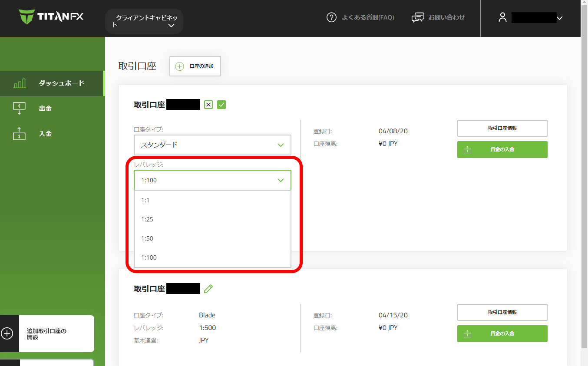This screenshot has width=588, height=366.
Task: Click the Titan FX logo
Action: pyautogui.click(x=51, y=17)
